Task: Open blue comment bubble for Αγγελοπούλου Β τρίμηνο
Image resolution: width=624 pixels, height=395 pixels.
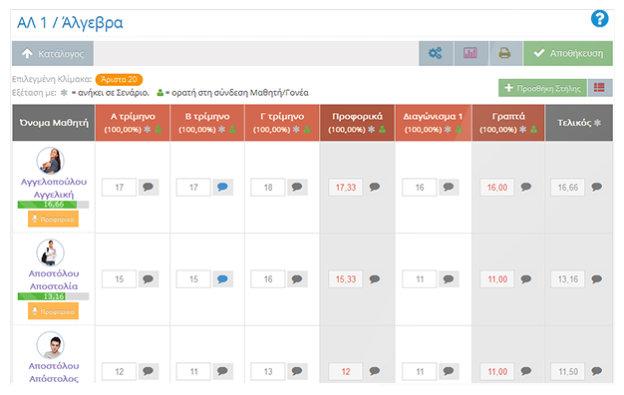Action: (223, 187)
